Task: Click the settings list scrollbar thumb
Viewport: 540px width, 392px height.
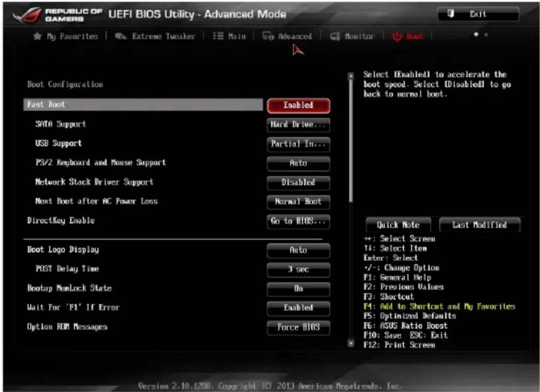Action: point(350,141)
